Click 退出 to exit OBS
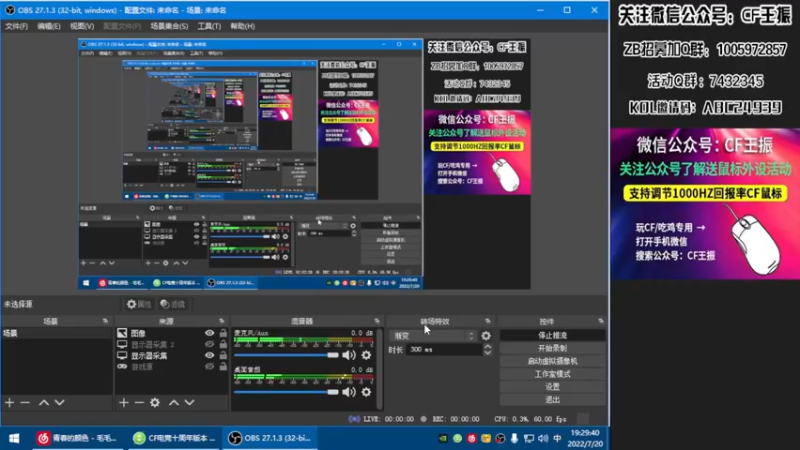Image resolution: width=800 pixels, height=450 pixels. (553, 399)
